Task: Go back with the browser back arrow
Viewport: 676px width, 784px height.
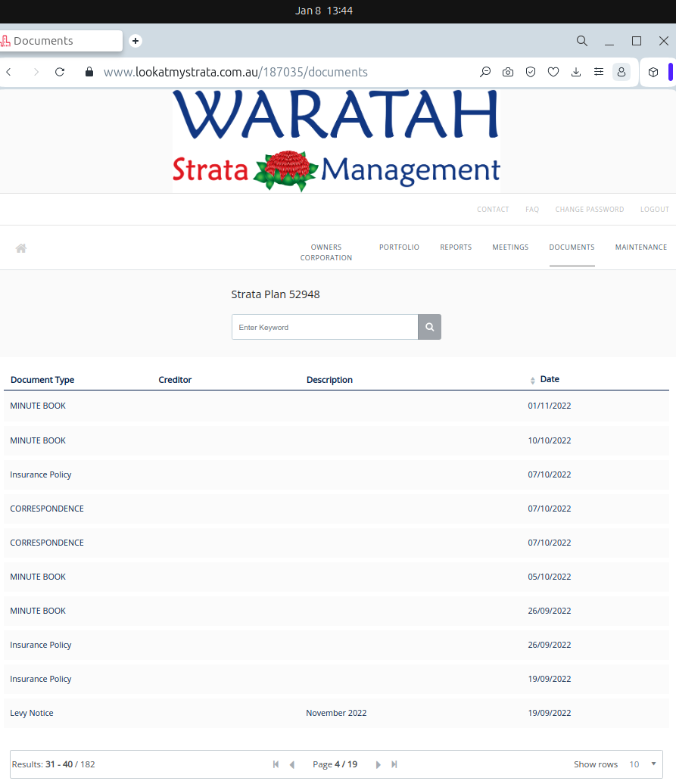Action: point(8,72)
